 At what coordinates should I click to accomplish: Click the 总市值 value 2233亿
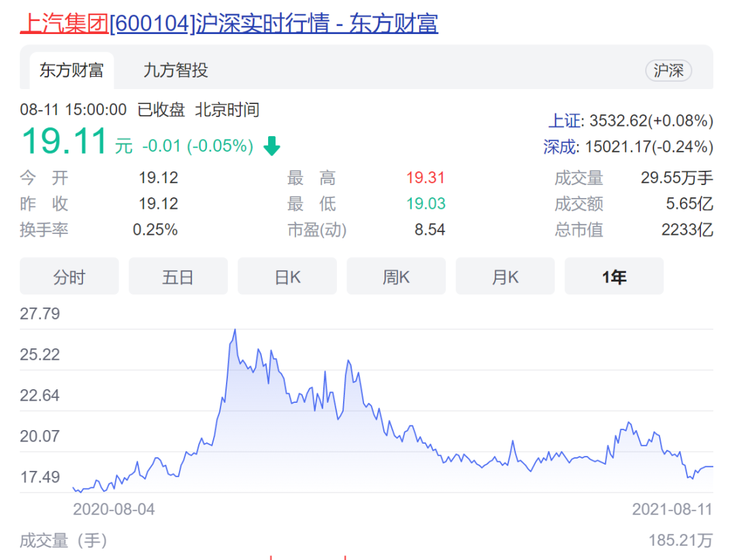(687, 229)
